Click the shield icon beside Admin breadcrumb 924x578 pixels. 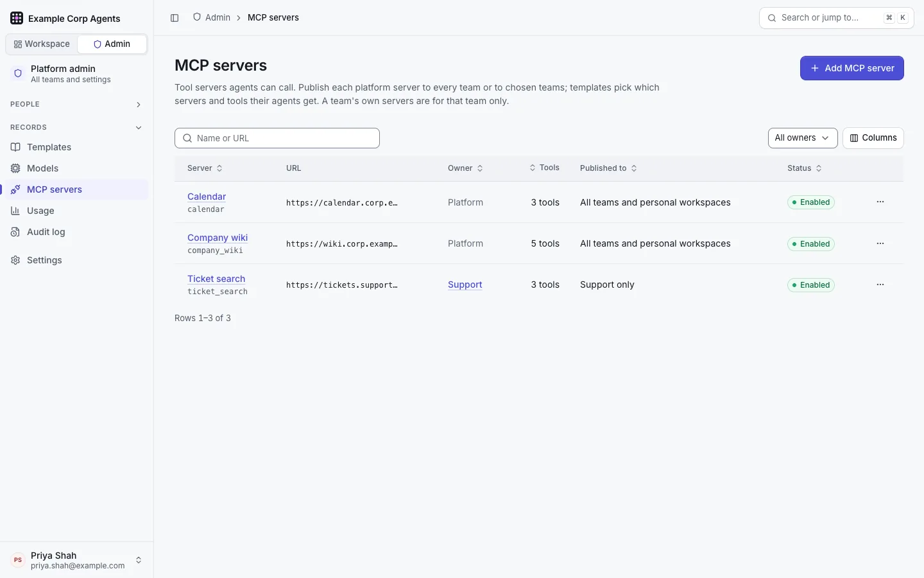coord(197,17)
